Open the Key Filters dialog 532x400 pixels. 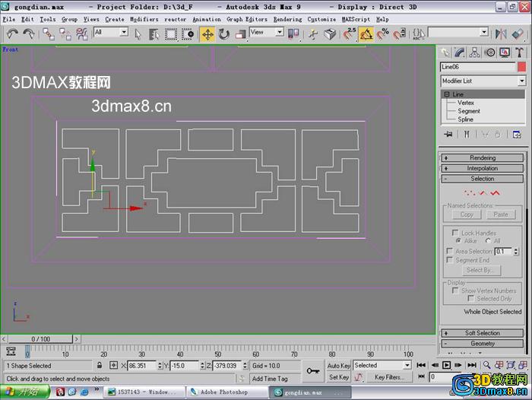pos(389,377)
